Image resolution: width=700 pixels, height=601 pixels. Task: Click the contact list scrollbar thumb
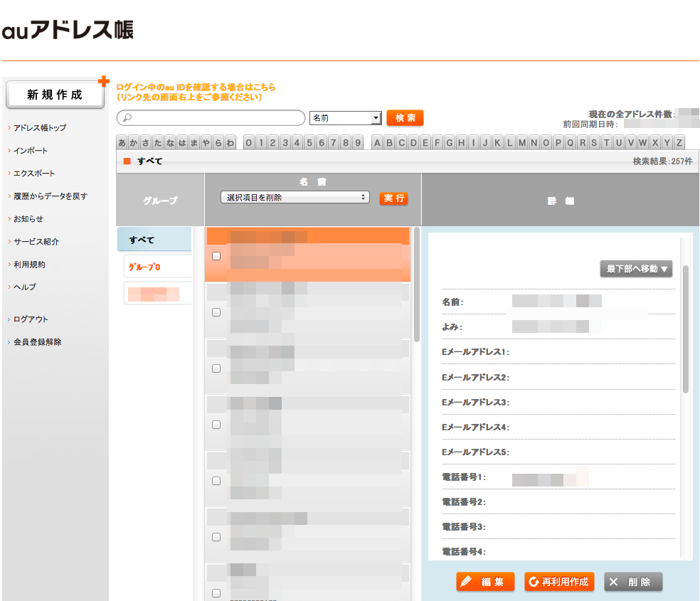click(x=417, y=284)
